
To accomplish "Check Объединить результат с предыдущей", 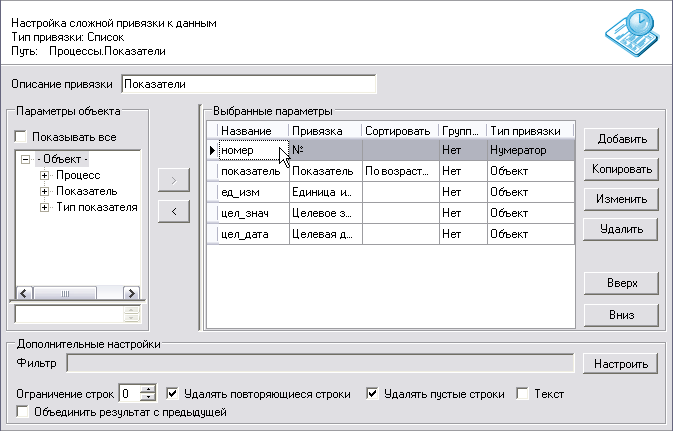I will (x=22, y=411).
